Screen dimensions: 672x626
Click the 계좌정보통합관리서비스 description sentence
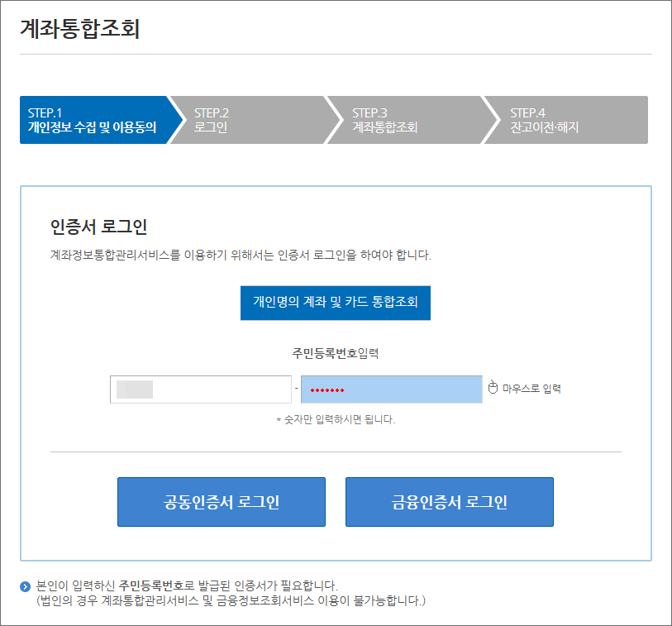click(241, 255)
